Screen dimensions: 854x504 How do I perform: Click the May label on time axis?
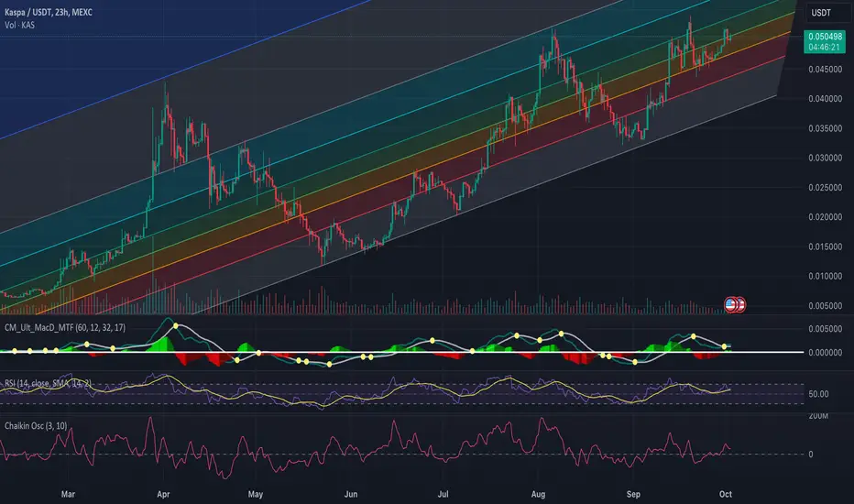(x=255, y=494)
